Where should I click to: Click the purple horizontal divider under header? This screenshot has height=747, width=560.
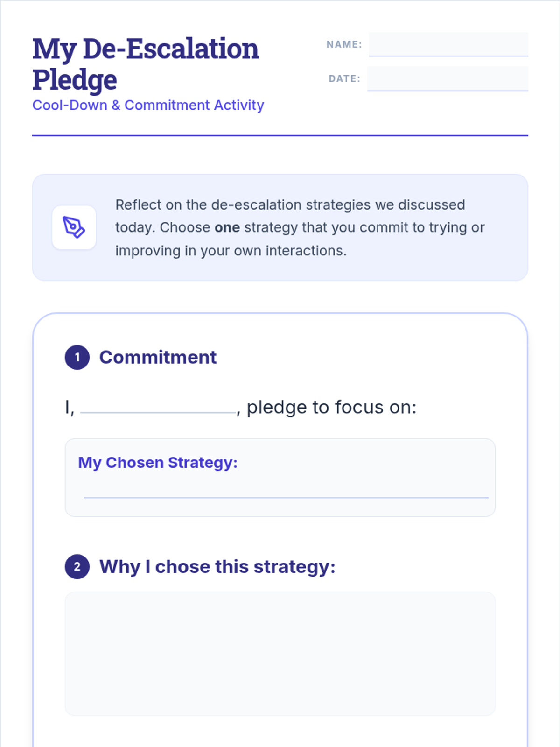pyautogui.click(x=280, y=135)
